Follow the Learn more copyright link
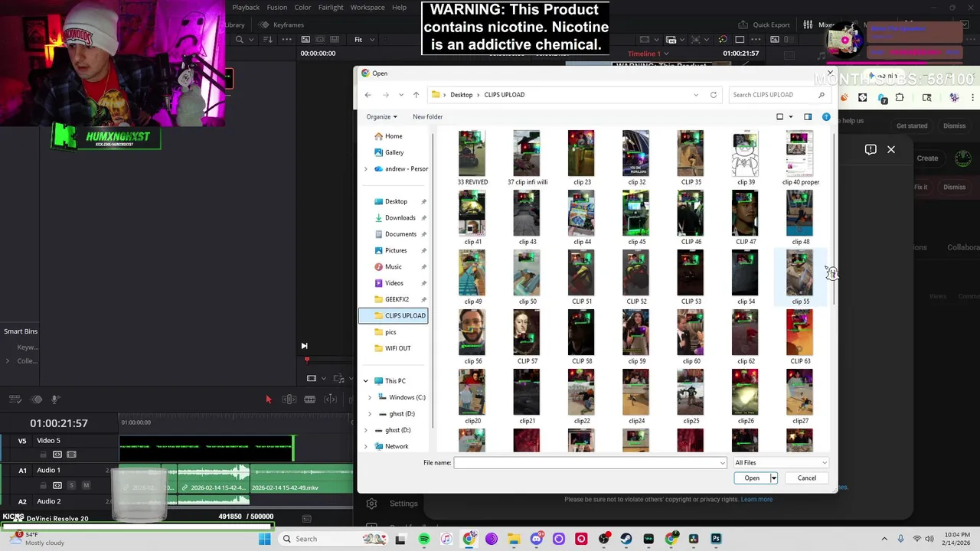 [x=756, y=499]
